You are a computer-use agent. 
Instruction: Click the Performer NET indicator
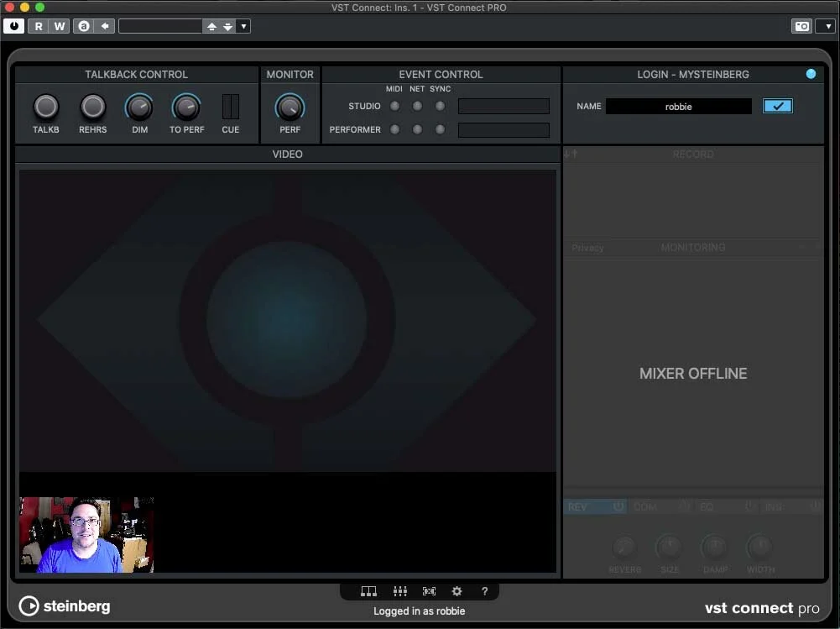point(417,129)
